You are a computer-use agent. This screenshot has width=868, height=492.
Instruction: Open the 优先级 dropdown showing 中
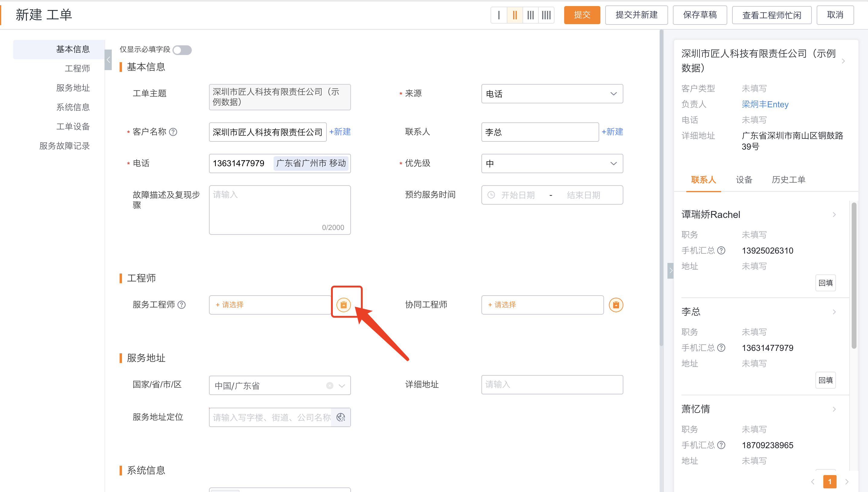552,163
